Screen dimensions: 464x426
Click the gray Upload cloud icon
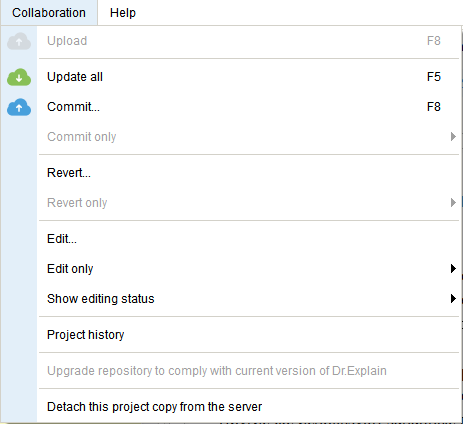point(19,41)
